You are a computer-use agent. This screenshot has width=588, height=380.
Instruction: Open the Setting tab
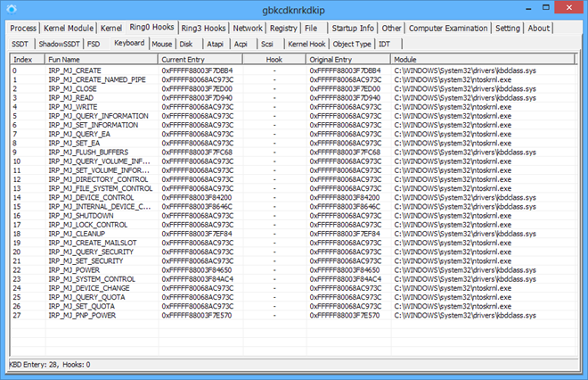point(508,29)
